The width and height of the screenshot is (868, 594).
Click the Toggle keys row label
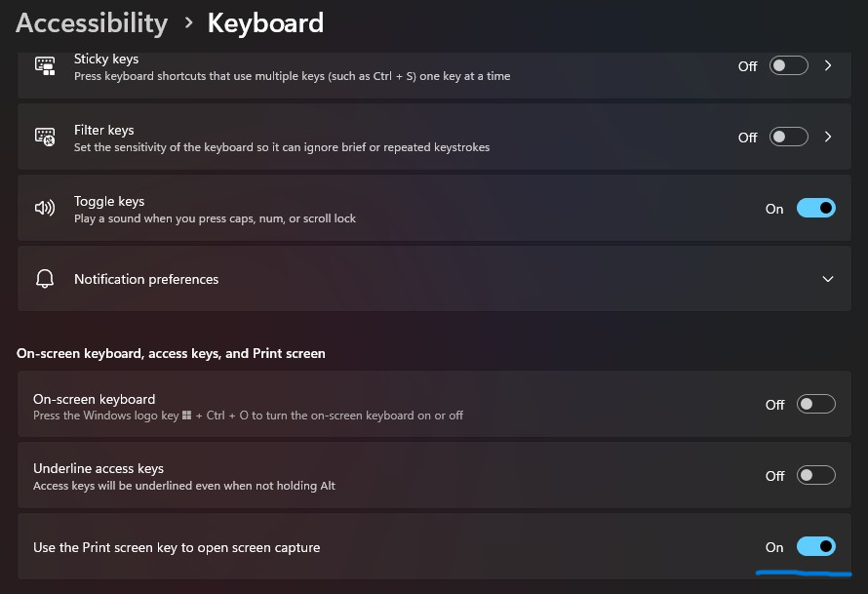point(109,201)
